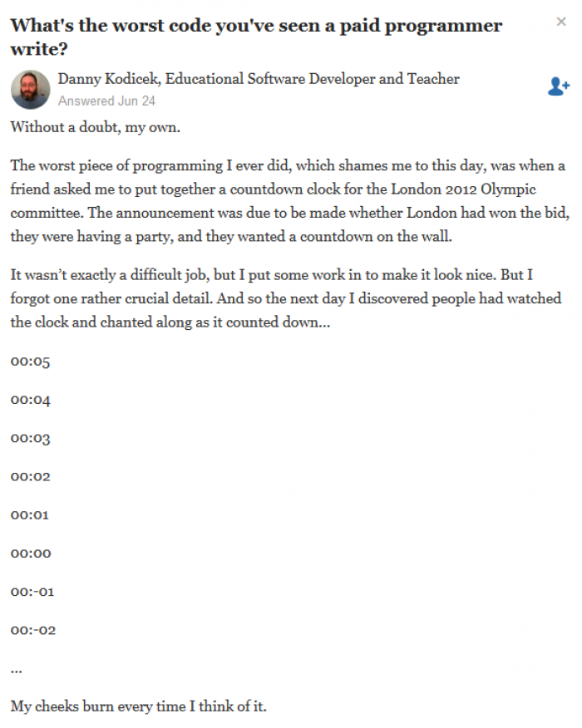Viewport: 582px width, 728px height.
Task: Click the 00:04 countdown line
Action: [x=30, y=400]
